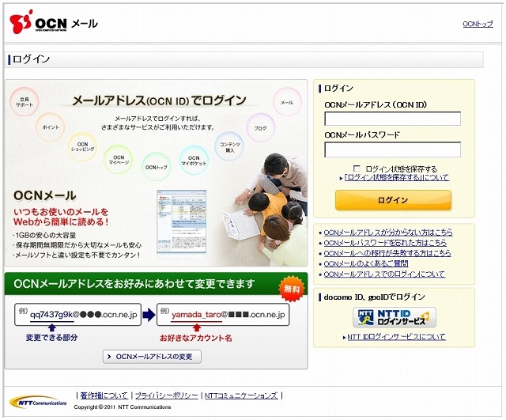This screenshot has width=506, height=420.
Task: Click the yamada_taro example address
Action: coord(223,315)
